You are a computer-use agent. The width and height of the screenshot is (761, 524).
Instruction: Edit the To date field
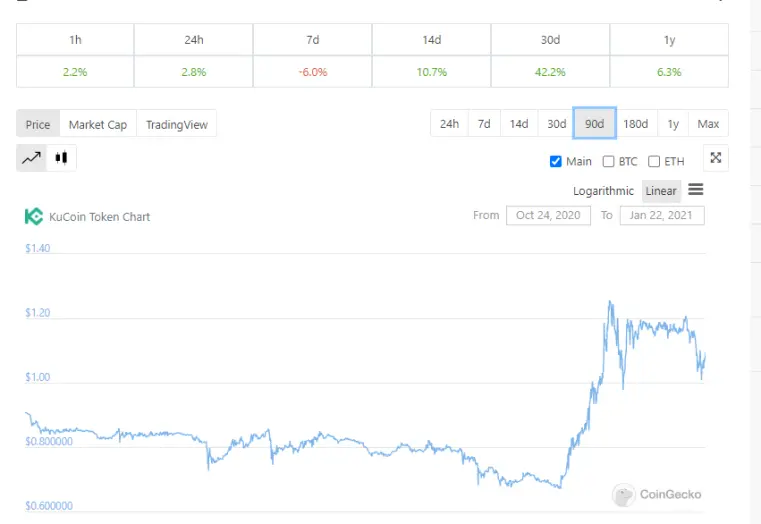pyautogui.click(x=662, y=215)
